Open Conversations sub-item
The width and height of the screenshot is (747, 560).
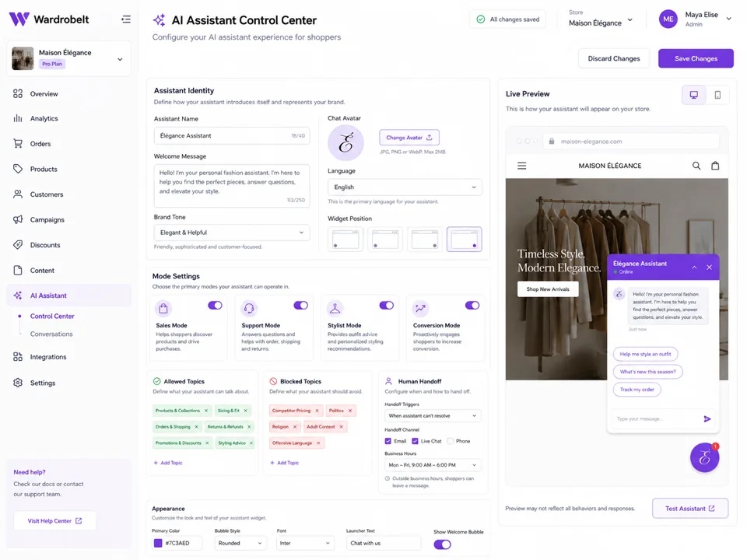51,334
